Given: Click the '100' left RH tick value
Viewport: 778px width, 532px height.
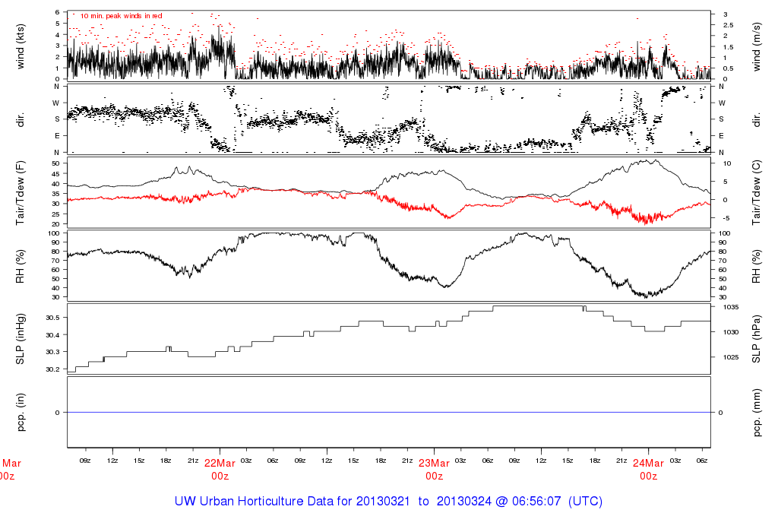Looking at the screenshot, I should click(x=54, y=233).
